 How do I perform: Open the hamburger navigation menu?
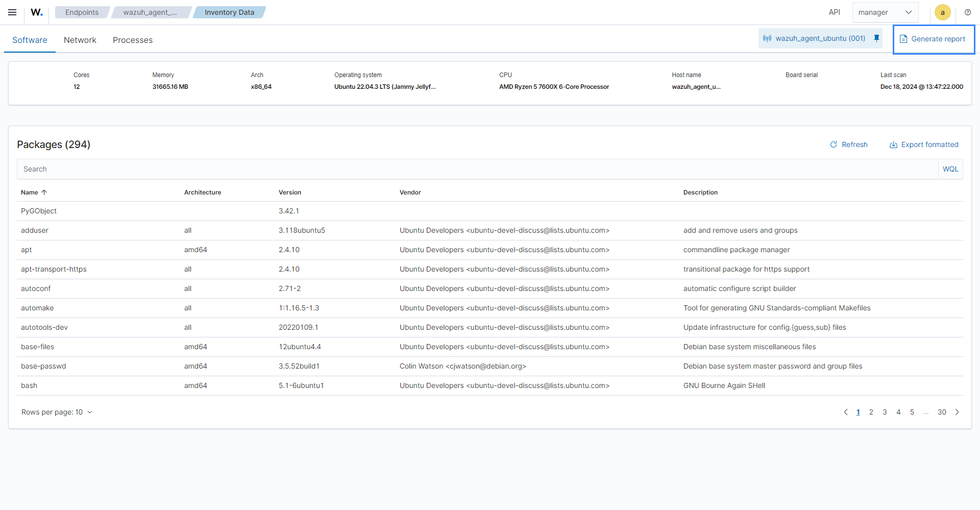tap(12, 12)
